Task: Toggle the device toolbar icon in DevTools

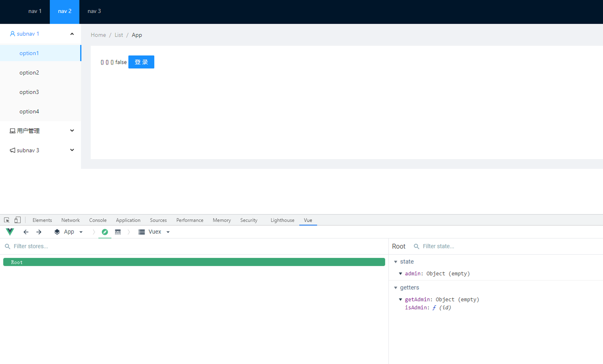Action: tap(17, 220)
